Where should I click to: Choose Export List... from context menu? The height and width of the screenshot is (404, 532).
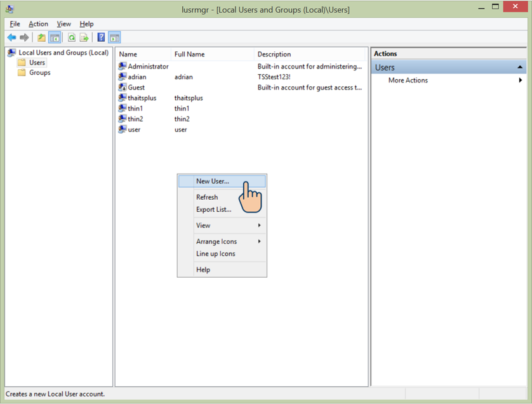(x=222, y=209)
